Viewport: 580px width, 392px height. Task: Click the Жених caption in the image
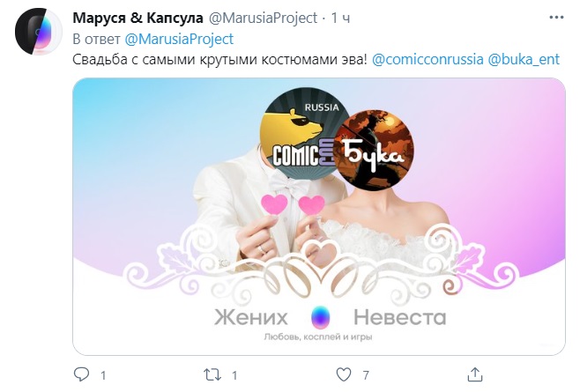tap(251, 317)
